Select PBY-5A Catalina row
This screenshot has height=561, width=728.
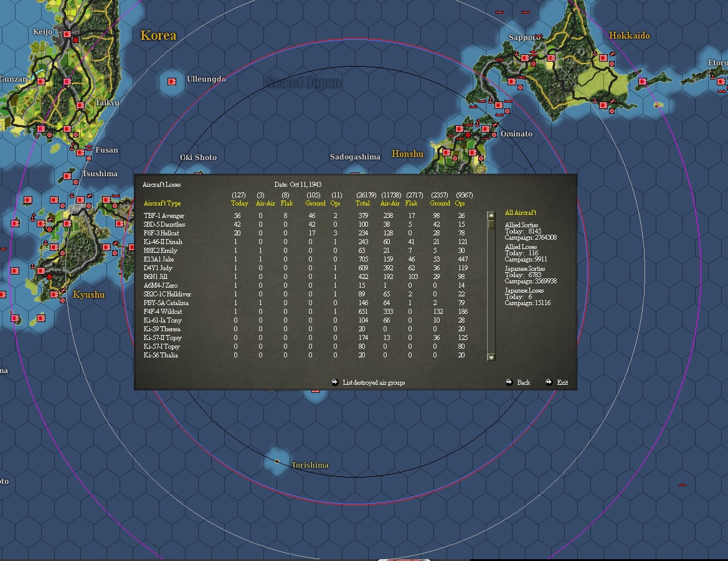pyautogui.click(x=306, y=303)
